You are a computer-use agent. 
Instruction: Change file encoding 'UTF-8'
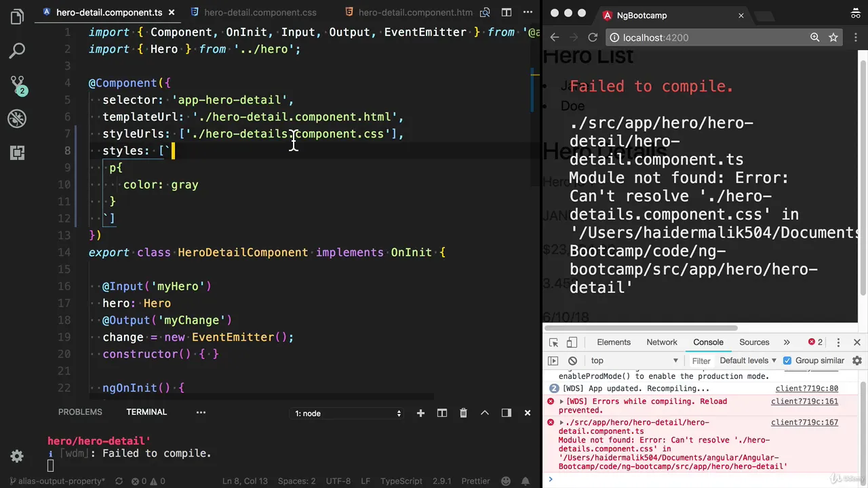(x=338, y=481)
